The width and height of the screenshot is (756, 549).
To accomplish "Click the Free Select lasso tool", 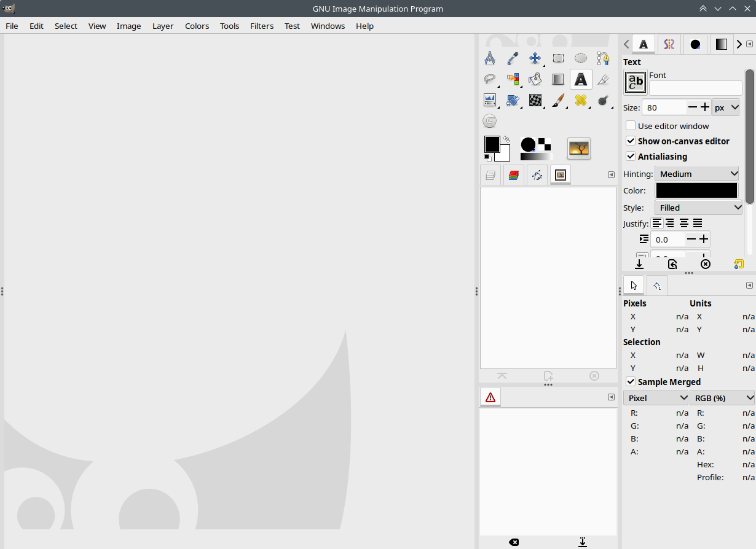I will pyautogui.click(x=490, y=79).
